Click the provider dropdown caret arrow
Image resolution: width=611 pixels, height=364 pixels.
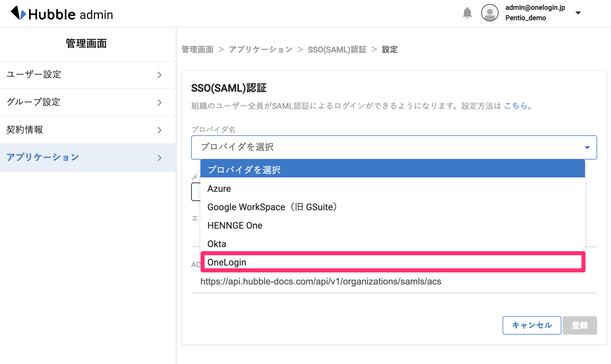pyautogui.click(x=587, y=147)
